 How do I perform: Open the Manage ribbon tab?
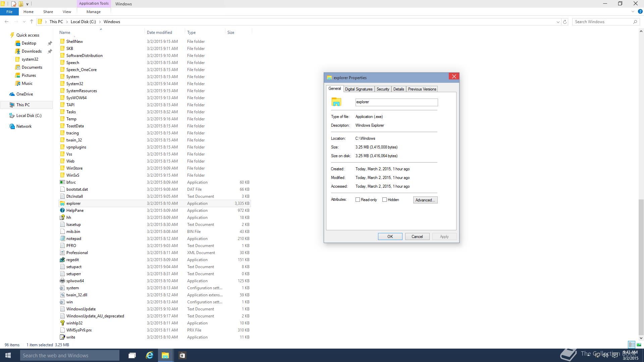[94, 12]
